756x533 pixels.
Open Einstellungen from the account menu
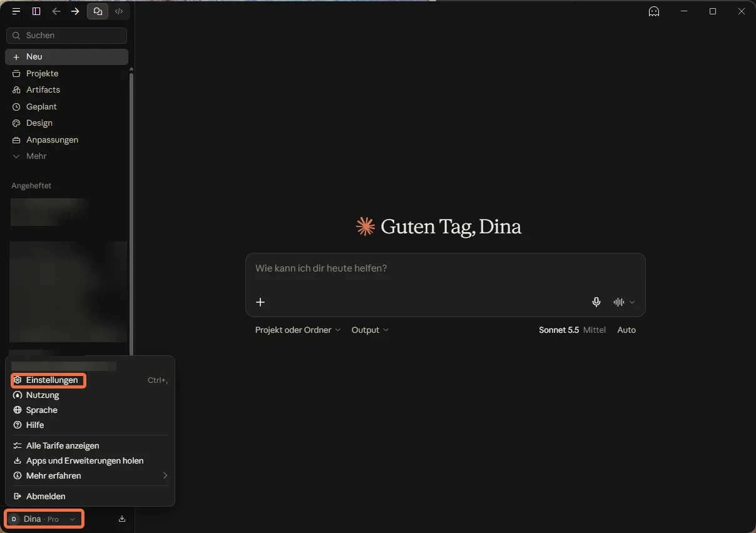click(x=90, y=380)
